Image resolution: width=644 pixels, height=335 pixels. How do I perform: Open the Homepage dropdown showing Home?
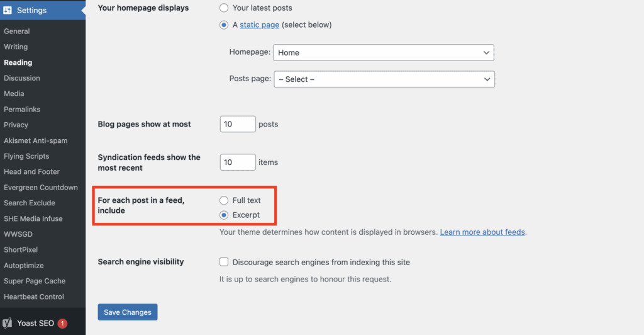tap(384, 53)
